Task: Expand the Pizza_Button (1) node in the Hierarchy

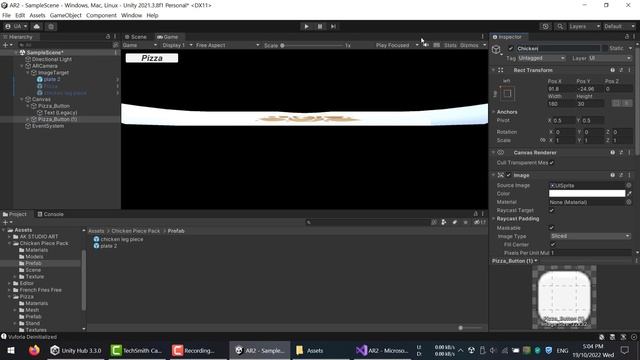Action: [x=28, y=119]
